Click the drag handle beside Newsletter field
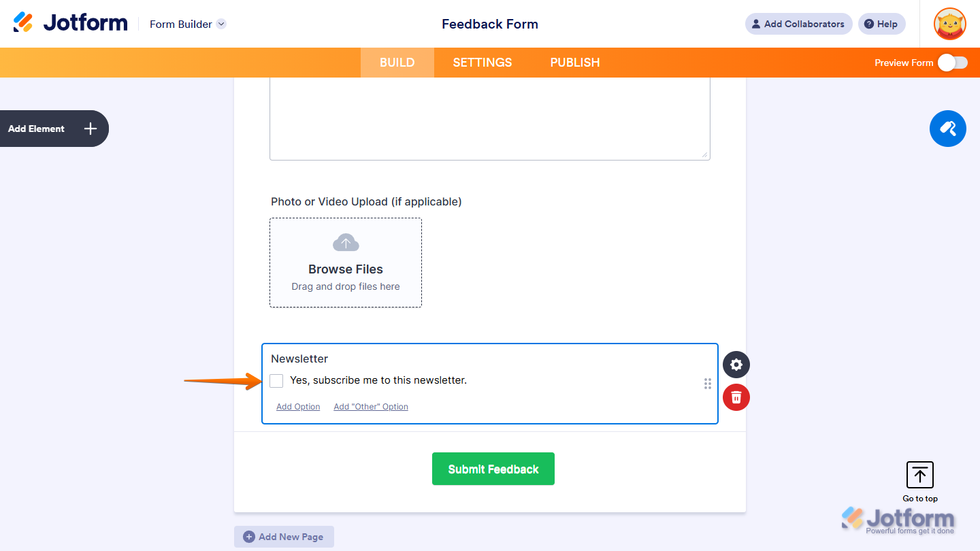This screenshot has height=551, width=980. (707, 384)
